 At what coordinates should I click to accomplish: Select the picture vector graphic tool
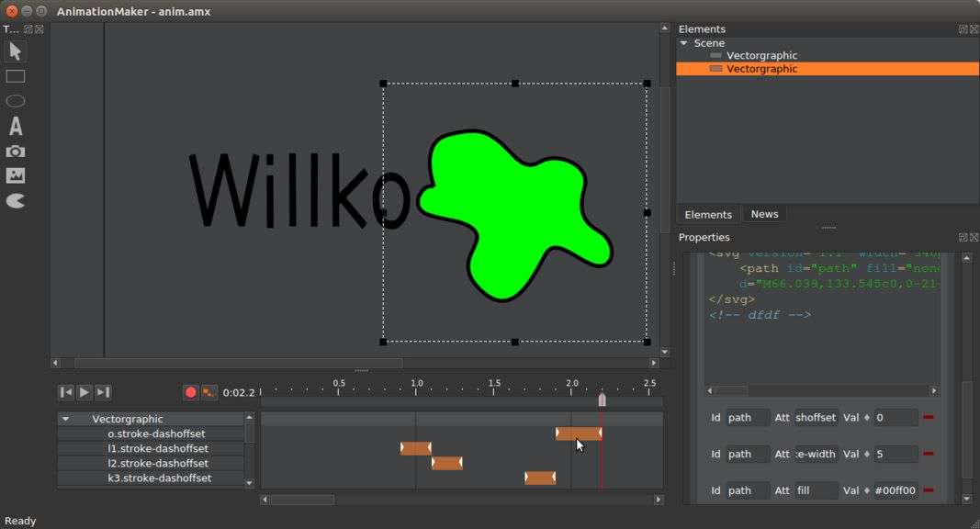pos(16,175)
